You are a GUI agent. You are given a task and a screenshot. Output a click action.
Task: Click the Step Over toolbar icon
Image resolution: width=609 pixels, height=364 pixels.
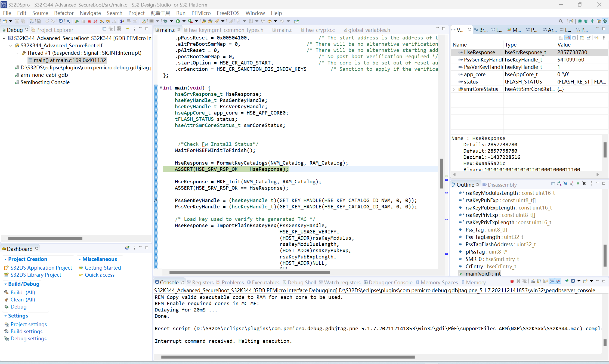(x=108, y=21)
